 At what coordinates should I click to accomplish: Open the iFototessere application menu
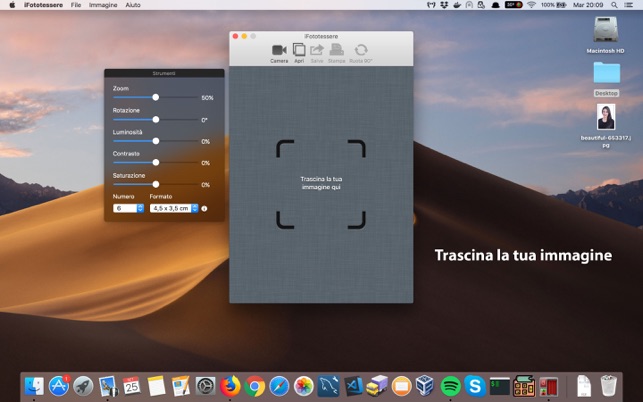[43, 5]
